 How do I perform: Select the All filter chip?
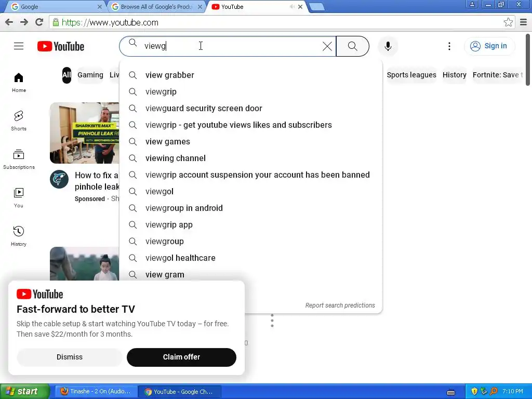click(x=66, y=75)
